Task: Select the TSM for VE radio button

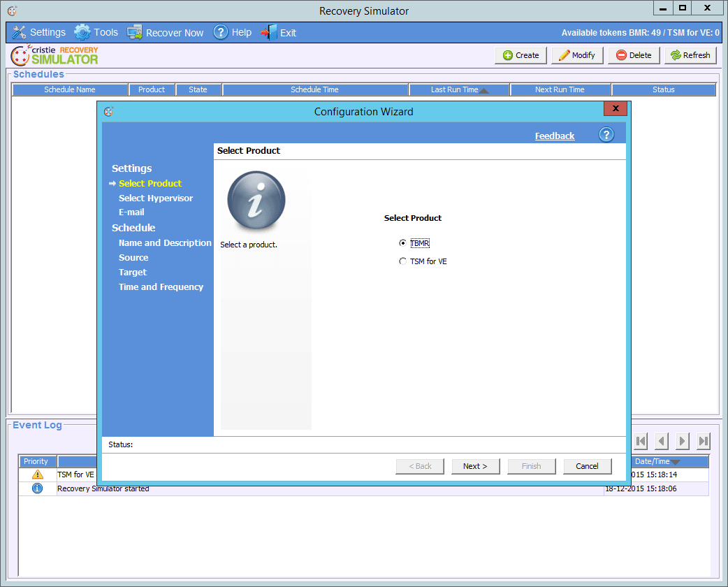Action: point(402,261)
